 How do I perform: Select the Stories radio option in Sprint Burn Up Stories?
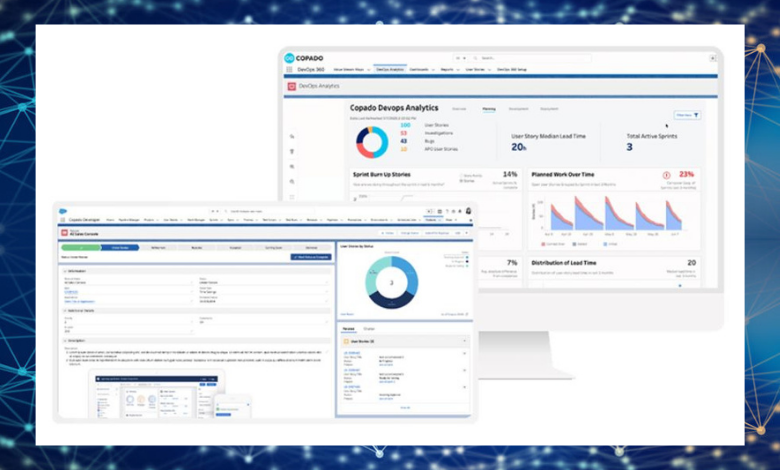click(x=461, y=181)
